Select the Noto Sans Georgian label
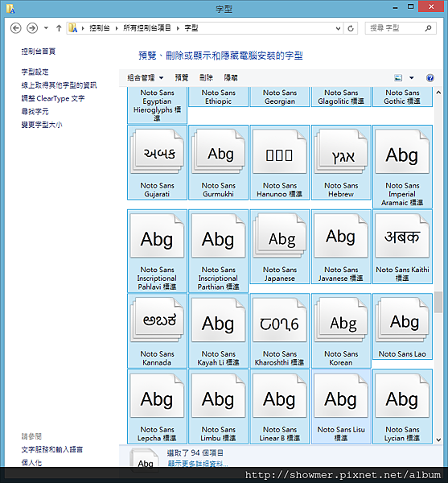This screenshot has width=448, height=483. pyautogui.click(x=279, y=97)
